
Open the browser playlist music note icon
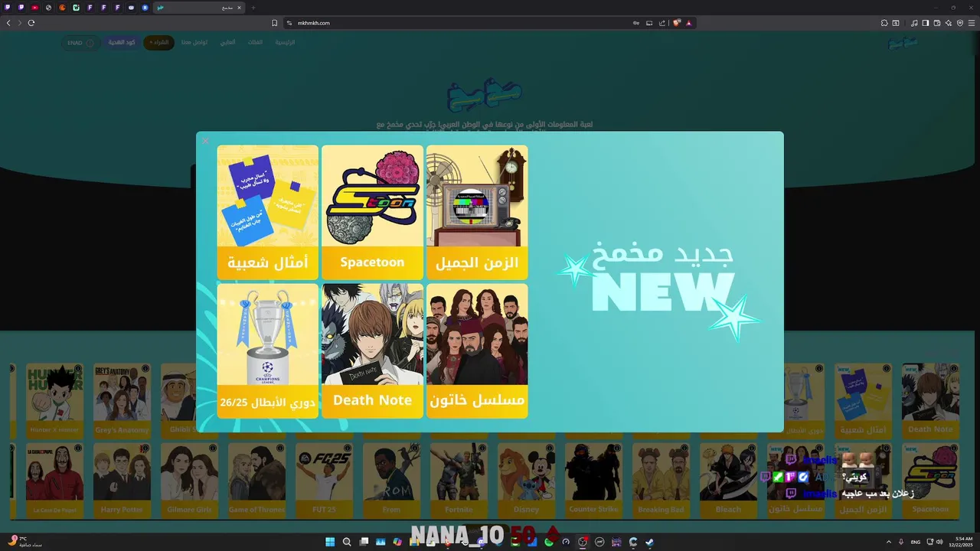(x=914, y=23)
